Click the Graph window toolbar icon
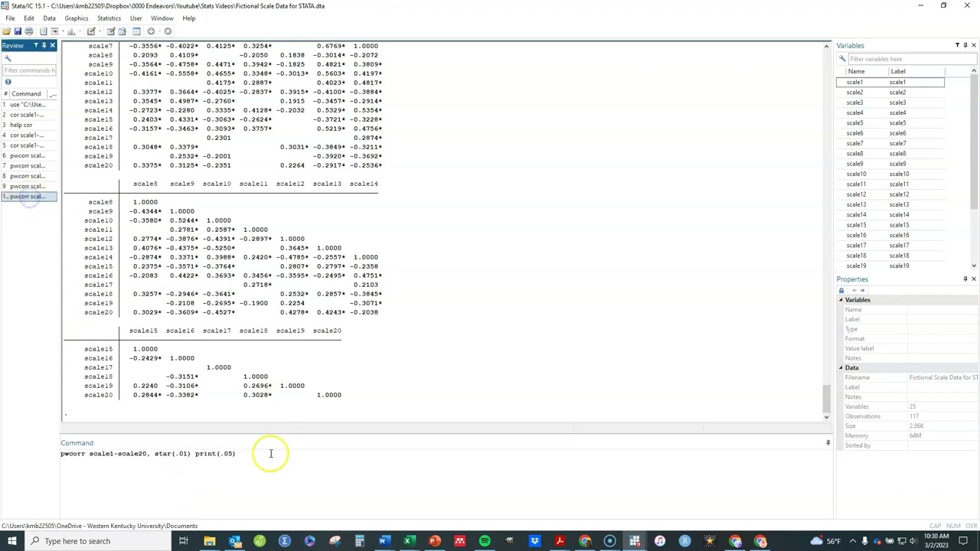The image size is (980, 551). tap(71, 31)
